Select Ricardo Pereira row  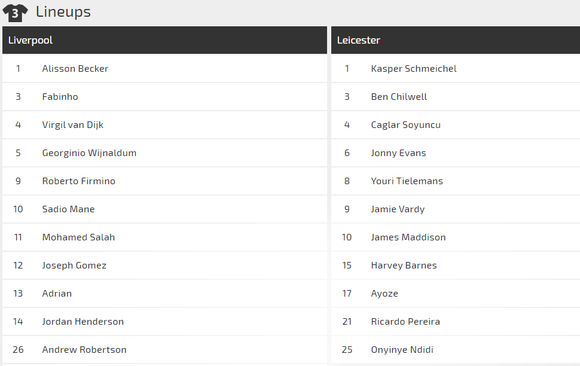[455, 322]
